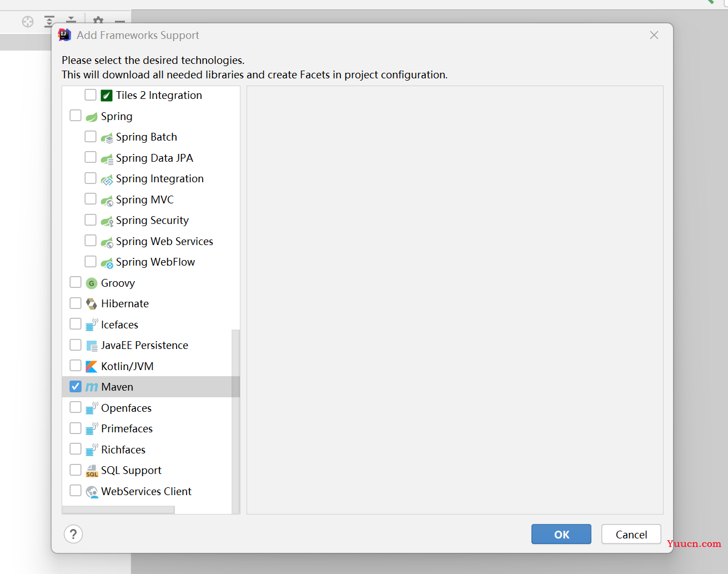Select the "SQL Support" label text
This screenshot has width=728, height=574.
coord(131,471)
